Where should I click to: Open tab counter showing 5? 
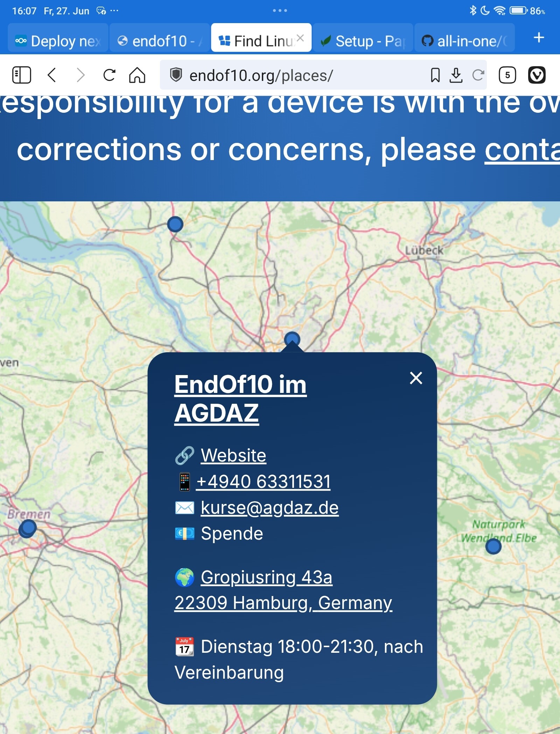(x=507, y=75)
